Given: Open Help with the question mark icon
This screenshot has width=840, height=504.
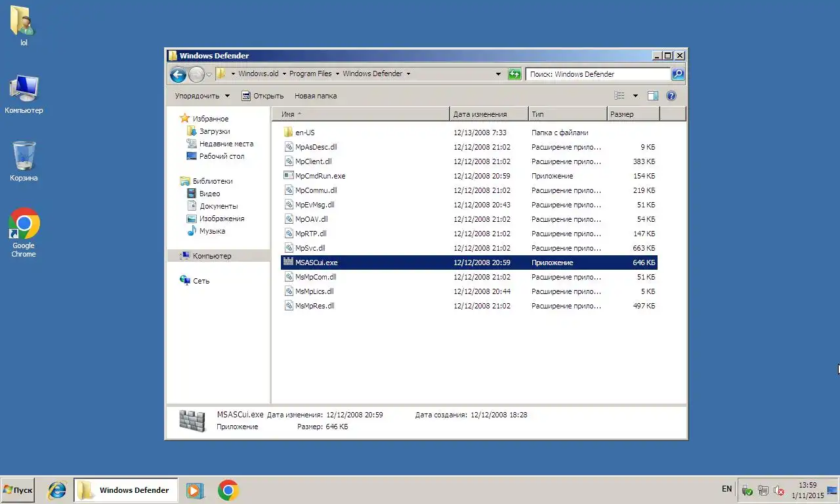Looking at the screenshot, I should tap(671, 96).
